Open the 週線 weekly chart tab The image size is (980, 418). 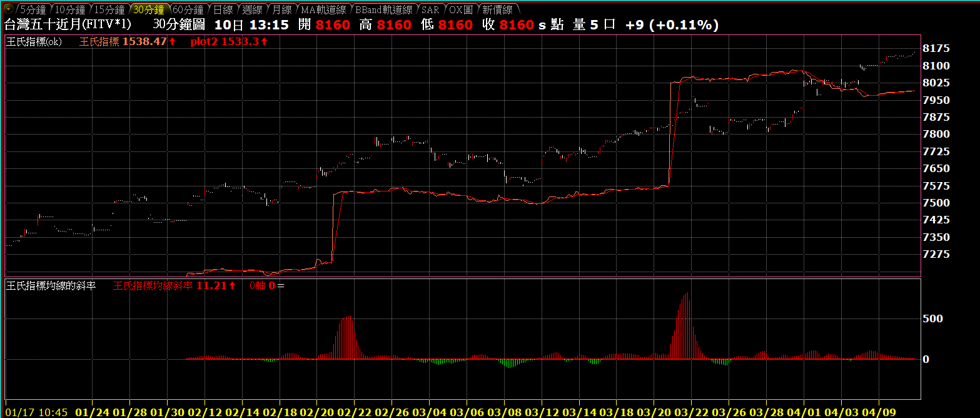click(x=253, y=10)
